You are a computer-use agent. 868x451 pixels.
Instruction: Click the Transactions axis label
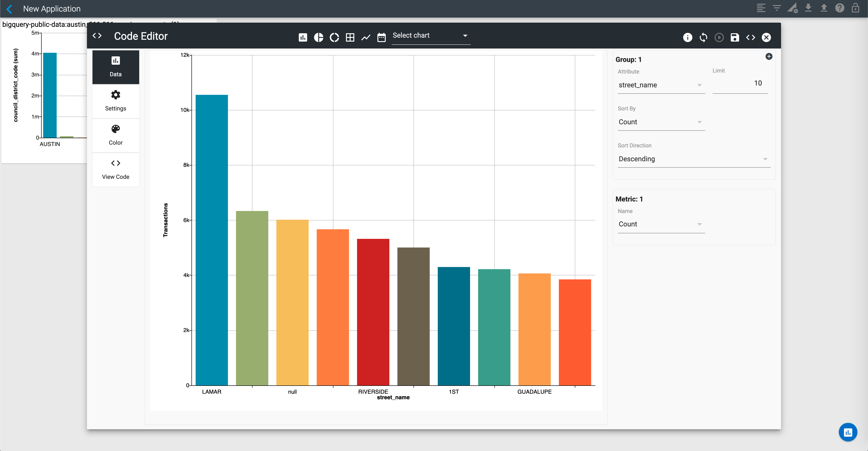coord(166,220)
